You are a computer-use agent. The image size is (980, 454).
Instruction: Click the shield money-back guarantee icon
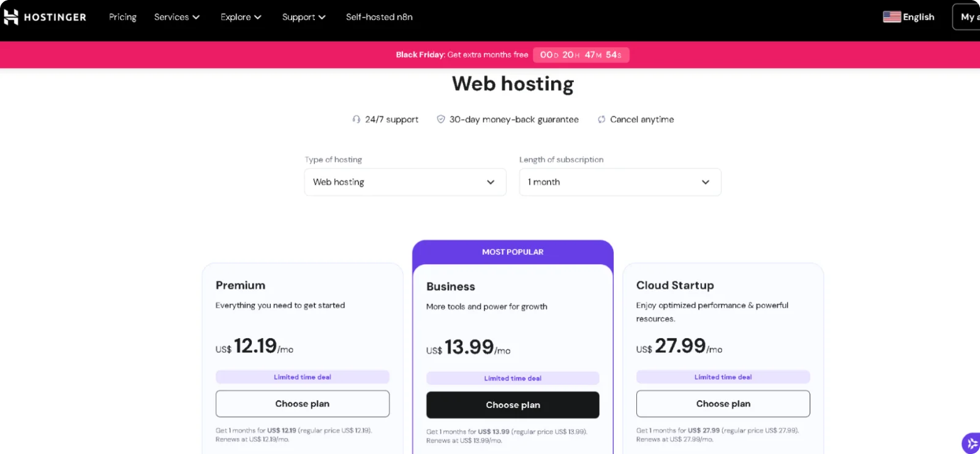pos(440,119)
